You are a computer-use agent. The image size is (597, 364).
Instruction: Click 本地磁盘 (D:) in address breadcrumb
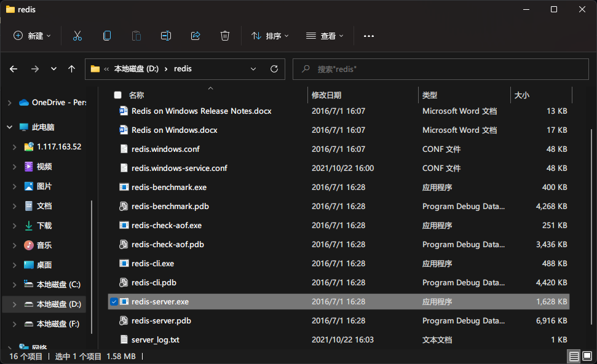136,69
